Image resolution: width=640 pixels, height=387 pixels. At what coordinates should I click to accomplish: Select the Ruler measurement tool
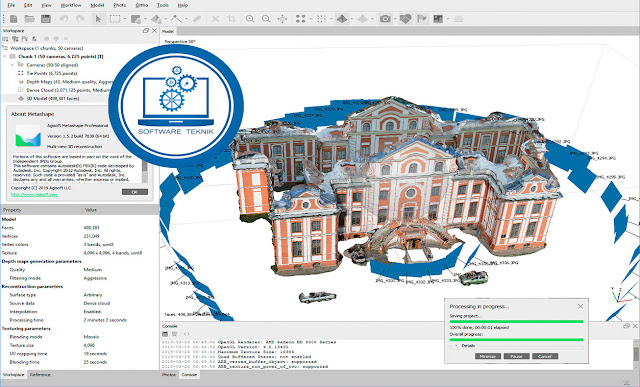(x=176, y=19)
